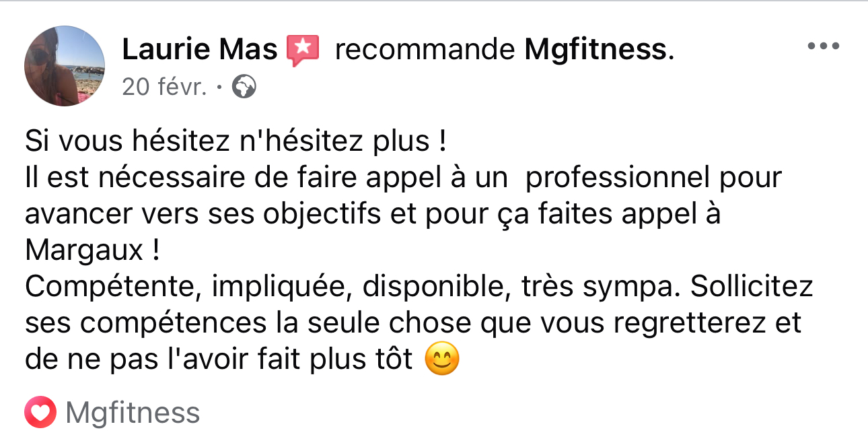Click the line "Si vous hésitez n'hésitez plus !"
This screenshot has height=445, width=868.
pos(236,141)
